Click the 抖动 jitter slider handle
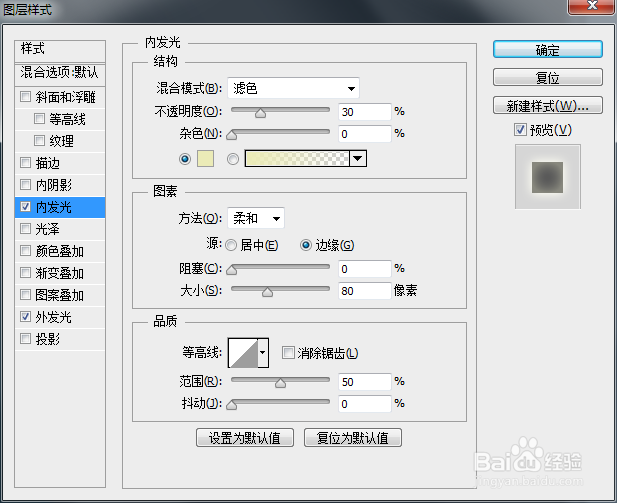Image resolution: width=617 pixels, height=503 pixels. click(232, 405)
